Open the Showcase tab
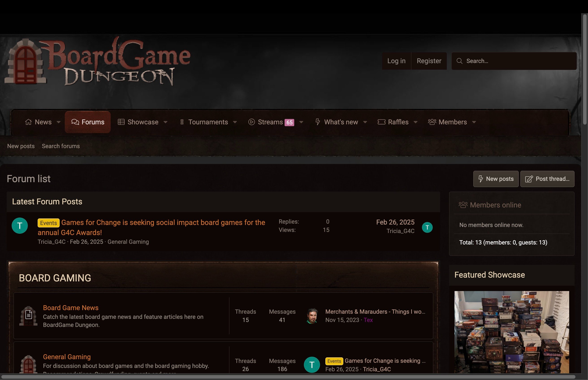Viewport: 588px width, 380px height. [138, 122]
